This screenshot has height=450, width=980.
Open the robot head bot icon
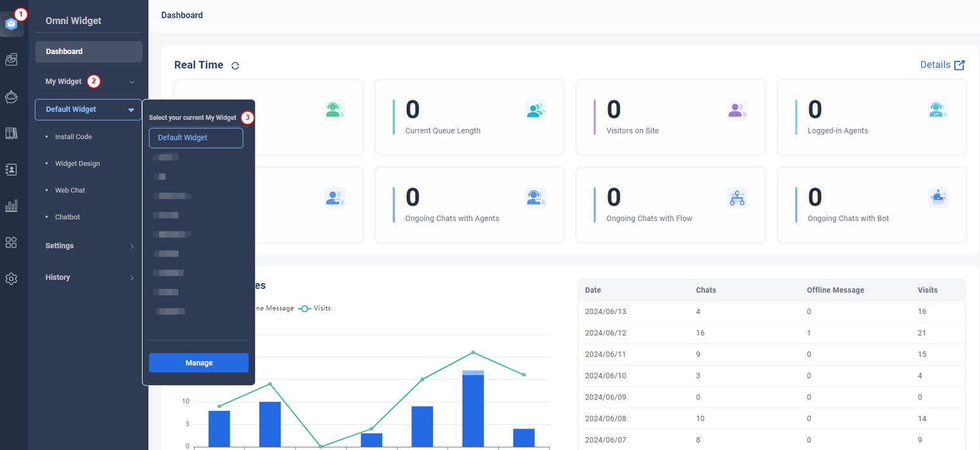coord(11,97)
